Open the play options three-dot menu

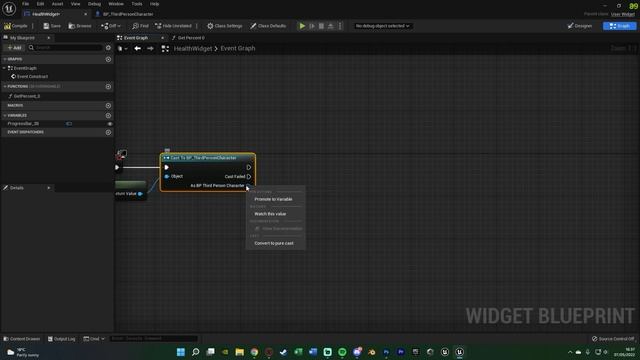tap(340, 26)
